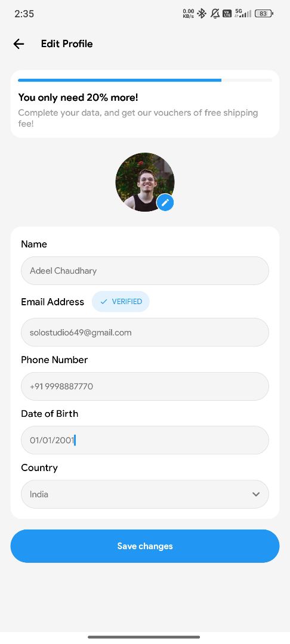This screenshot has width=290, height=644.
Task: Tap the pencil edit photo icon
Action: click(165, 203)
